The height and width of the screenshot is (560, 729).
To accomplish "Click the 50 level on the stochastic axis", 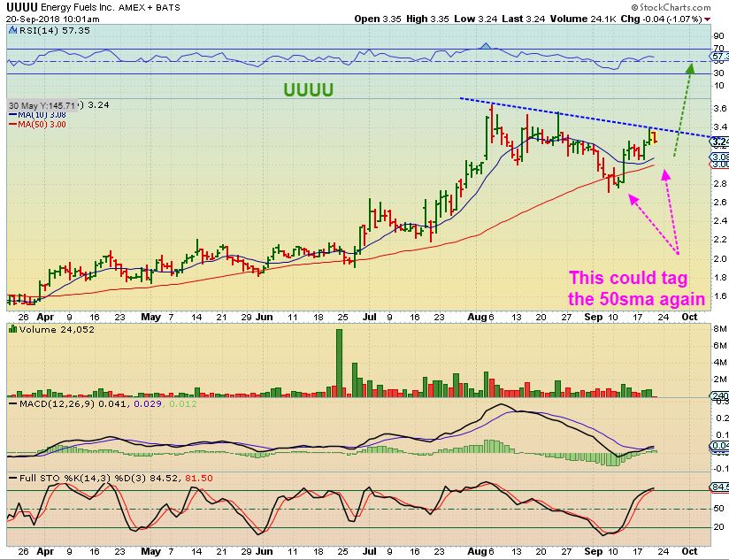I will pos(718,509).
